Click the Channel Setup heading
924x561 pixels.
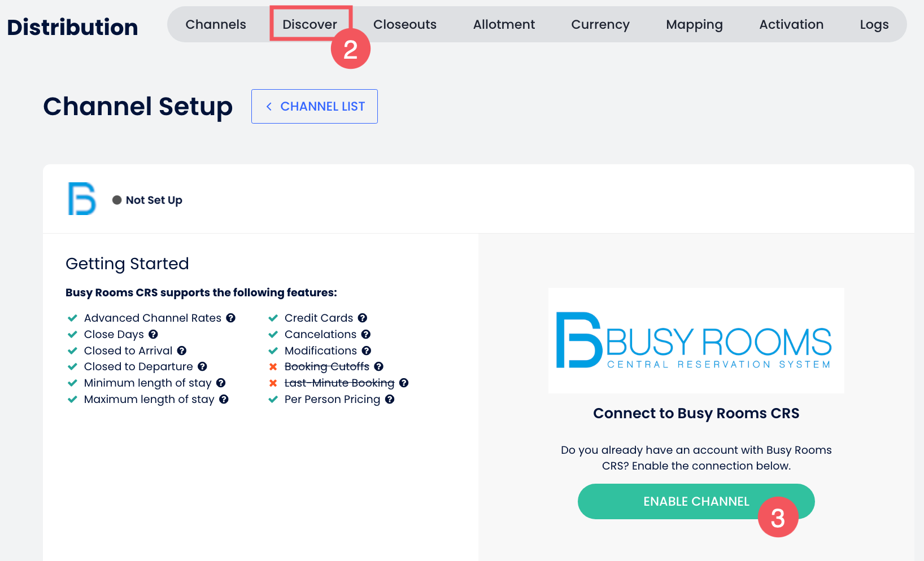[x=138, y=106]
